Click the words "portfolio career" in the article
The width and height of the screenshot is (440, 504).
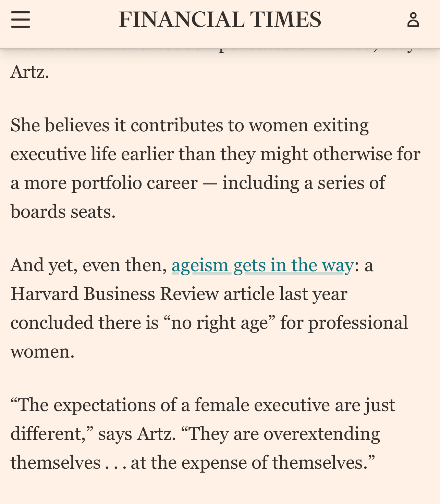134,183
